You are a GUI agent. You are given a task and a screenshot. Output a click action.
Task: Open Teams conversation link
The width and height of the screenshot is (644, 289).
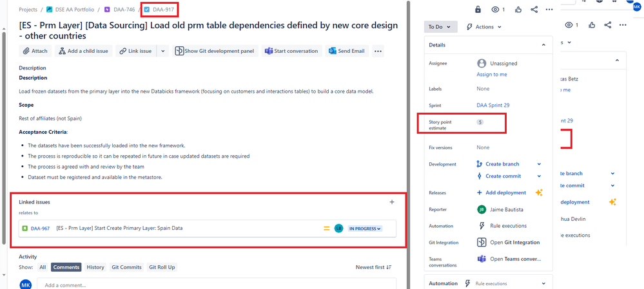coord(516,259)
